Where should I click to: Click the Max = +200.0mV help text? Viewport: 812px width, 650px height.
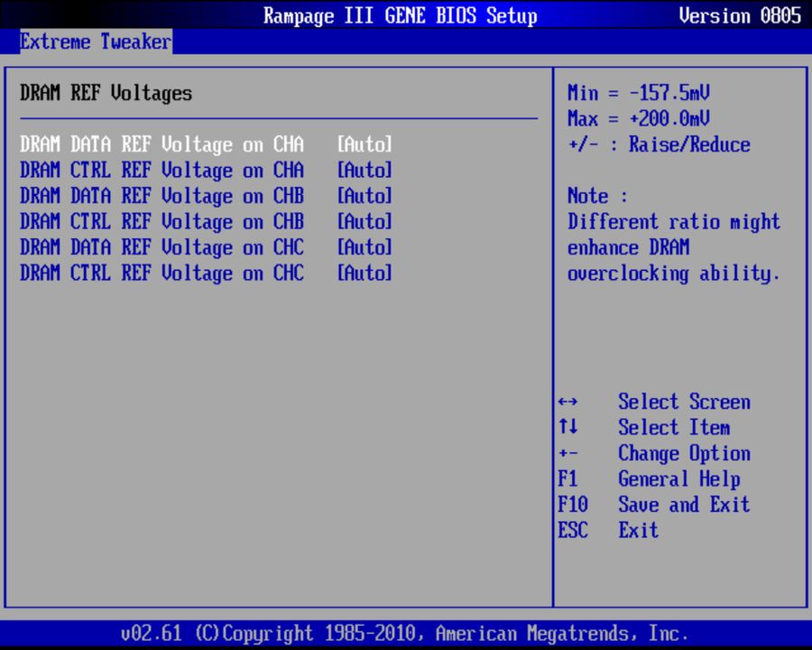click(639, 118)
